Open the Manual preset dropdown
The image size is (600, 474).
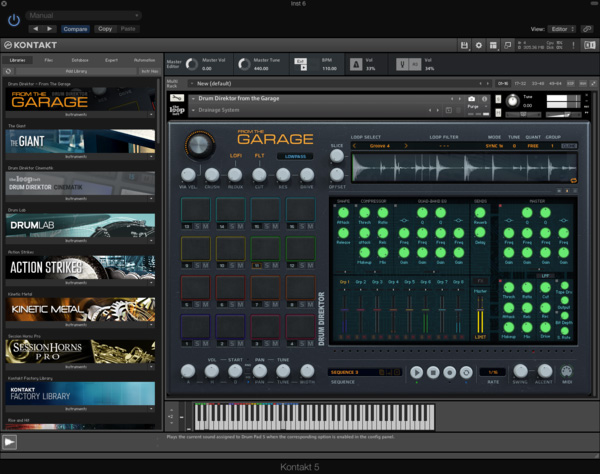[83, 16]
